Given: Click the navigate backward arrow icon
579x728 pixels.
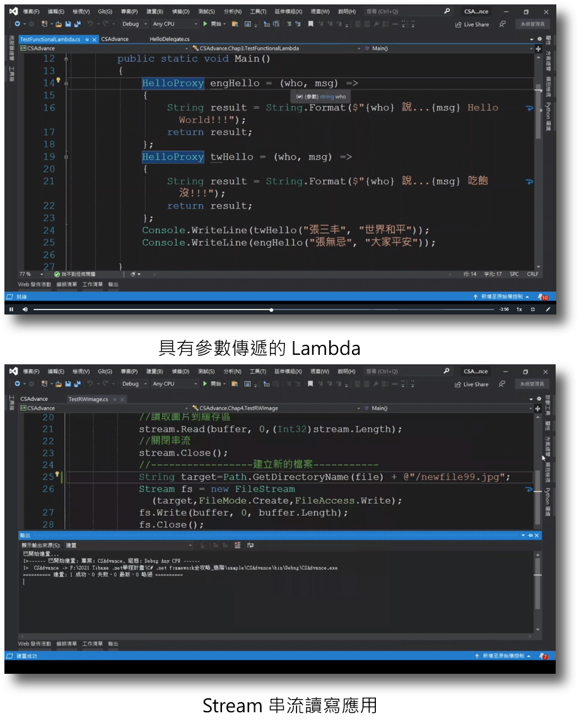Looking at the screenshot, I should click(x=17, y=24).
